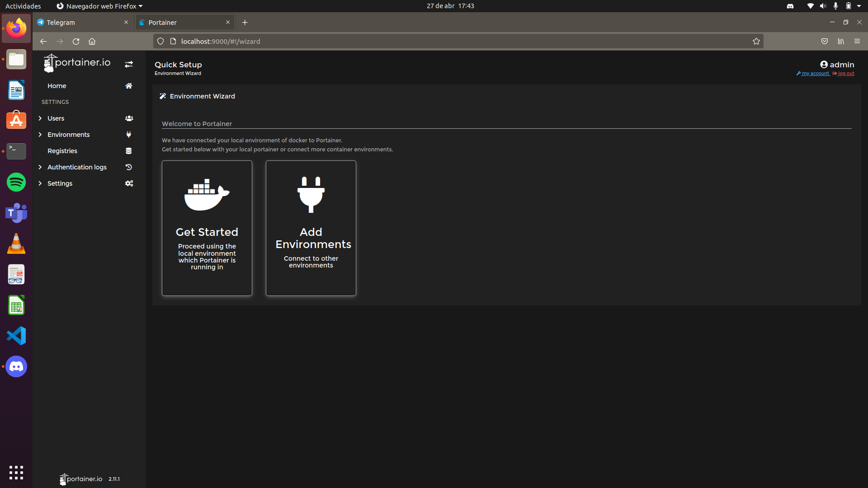Click the Registries database icon
Image resolution: width=868 pixels, height=488 pixels.
pos(129,151)
